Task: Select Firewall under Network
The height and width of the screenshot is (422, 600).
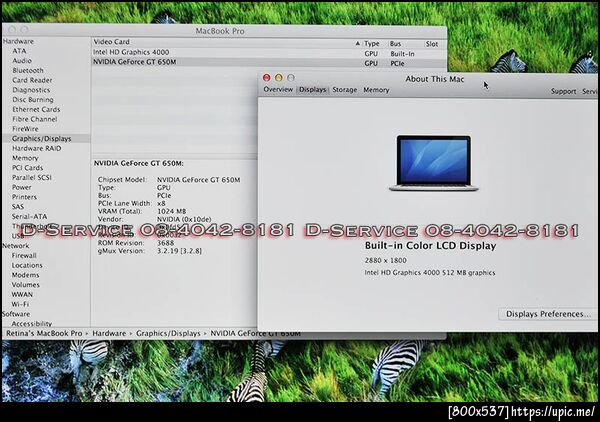Action: tap(24, 255)
